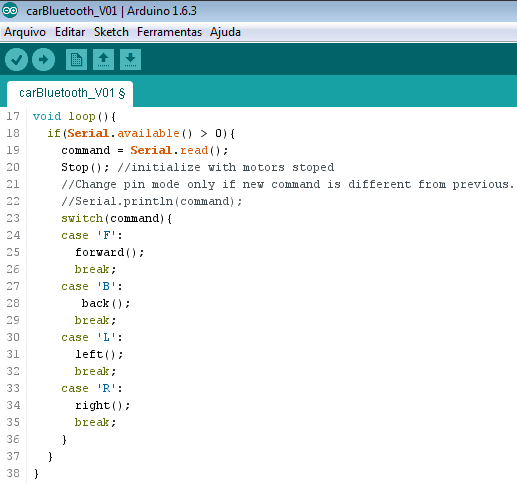Image resolution: width=517 pixels, height=483 pixels.
Task: Open the Sketch menu
Action: click(x=111, y=32)
